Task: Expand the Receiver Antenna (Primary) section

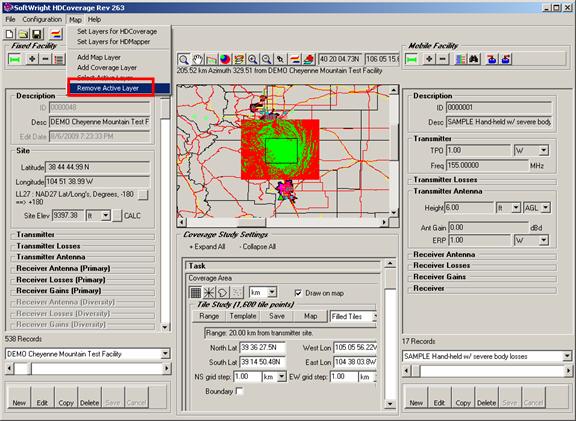Action: click(63, 269)
